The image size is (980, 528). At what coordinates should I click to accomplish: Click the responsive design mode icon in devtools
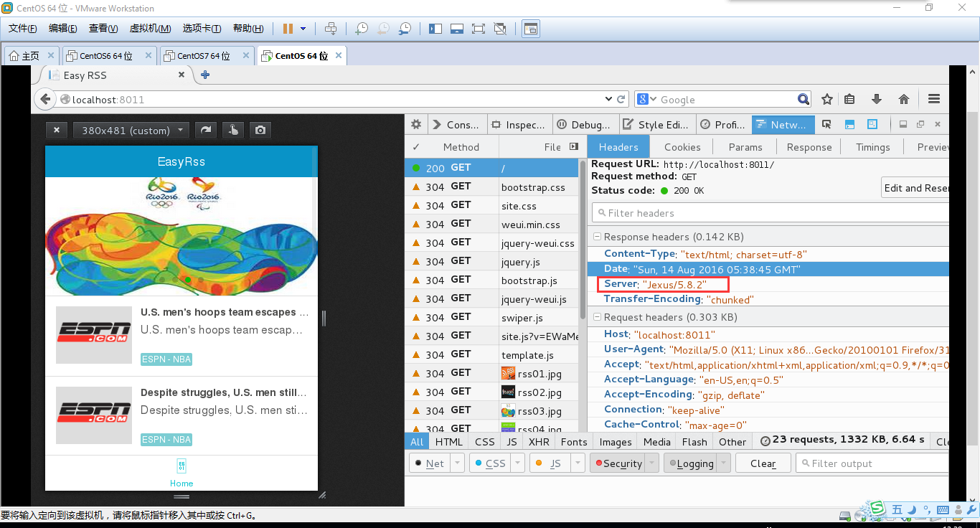tap(872, 124)
